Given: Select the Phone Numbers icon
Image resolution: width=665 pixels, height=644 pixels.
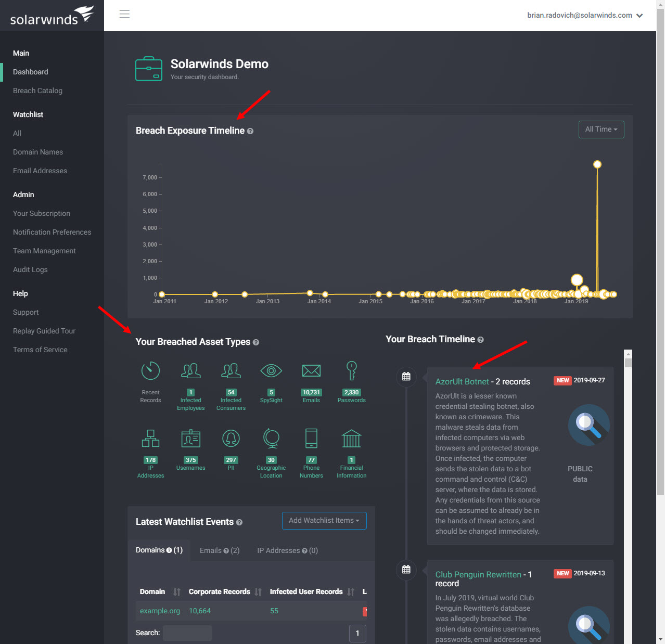Looking at the screenshot, I should point(311,439).
